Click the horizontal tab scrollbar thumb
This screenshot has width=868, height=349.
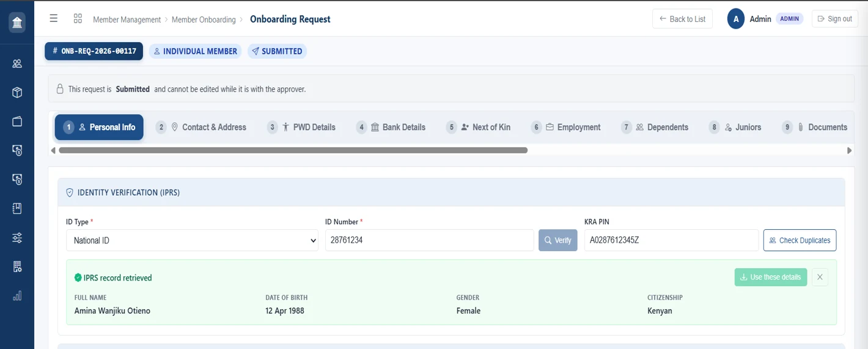pos(293,150)
